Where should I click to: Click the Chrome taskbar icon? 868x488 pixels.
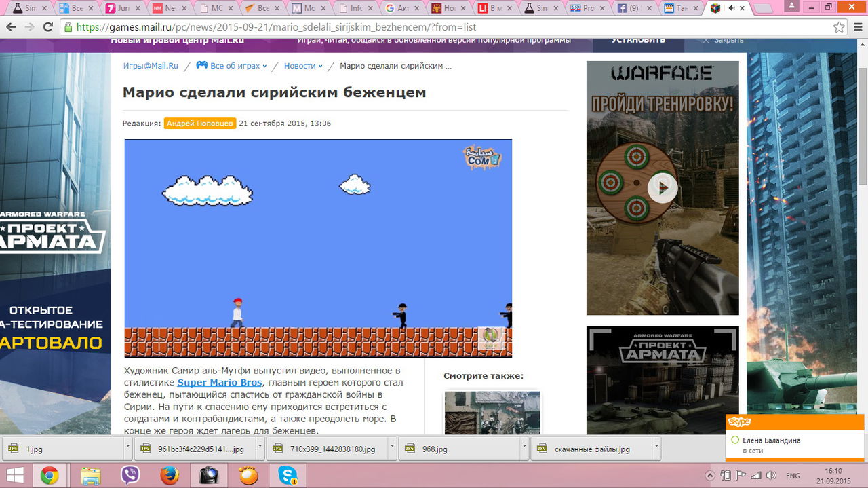coord(49,476)
